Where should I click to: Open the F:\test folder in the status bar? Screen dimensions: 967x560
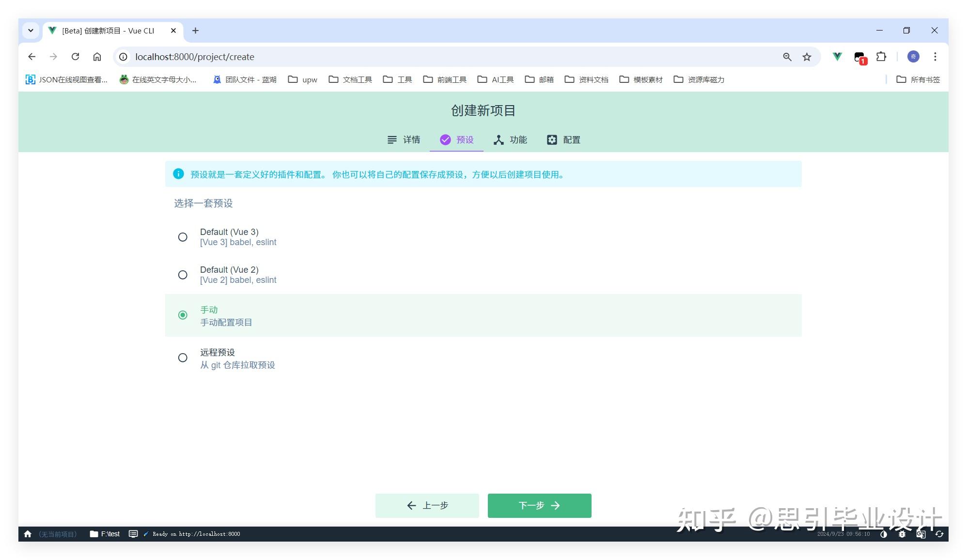click(x=106, y=534)
